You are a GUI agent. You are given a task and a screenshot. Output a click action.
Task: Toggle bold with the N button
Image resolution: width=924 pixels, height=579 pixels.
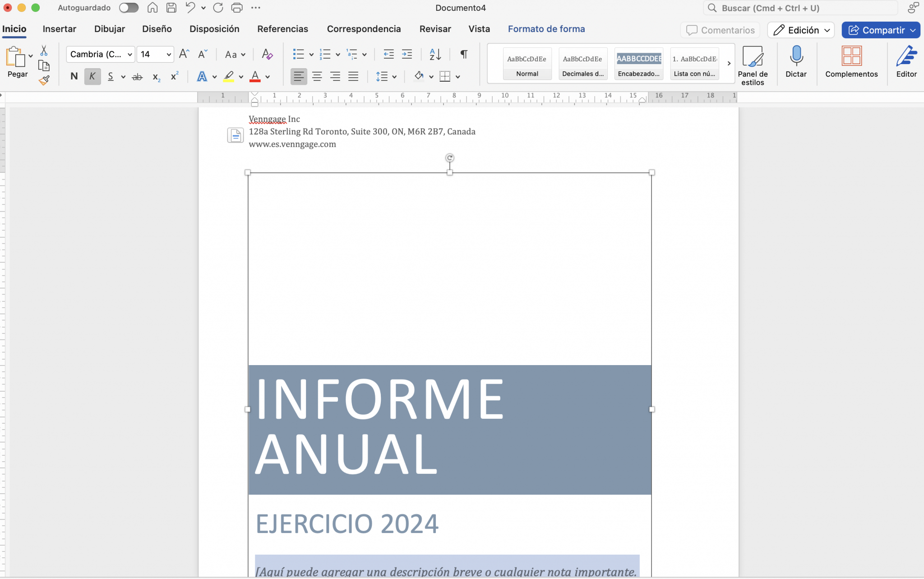[74, 76]
